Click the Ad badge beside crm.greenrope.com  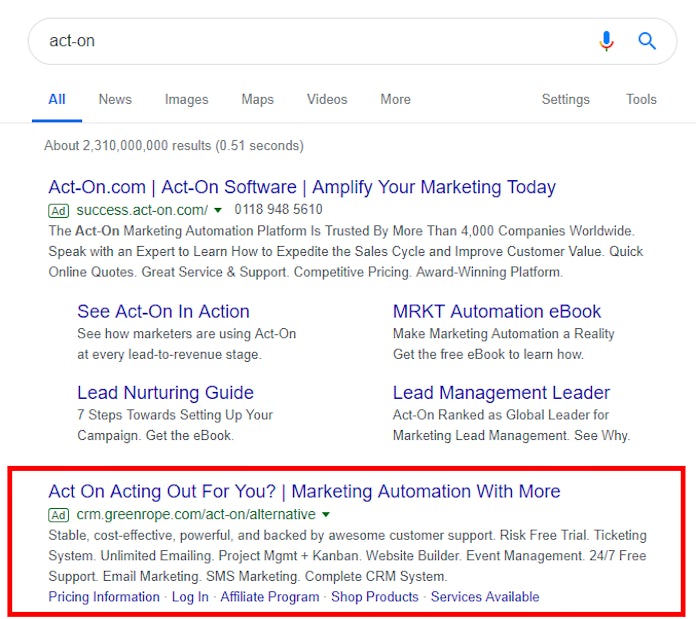(x=59, y=515)
